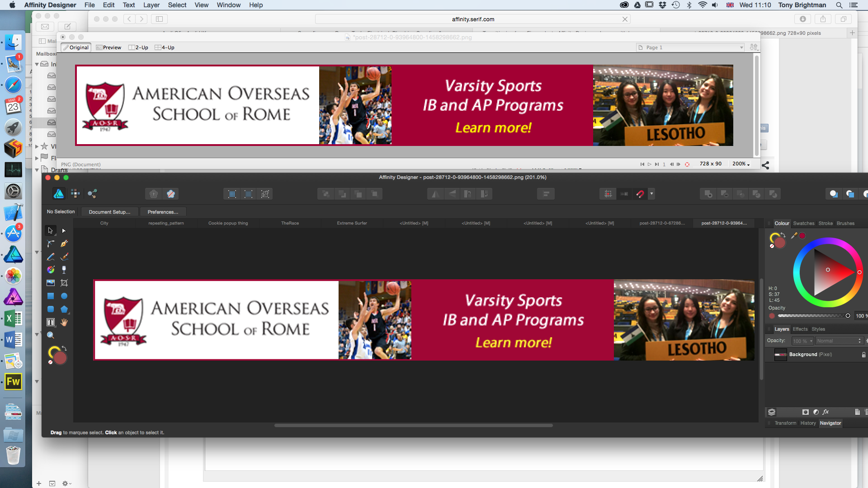Switch to the Effects panel tab

pos(800,329)
